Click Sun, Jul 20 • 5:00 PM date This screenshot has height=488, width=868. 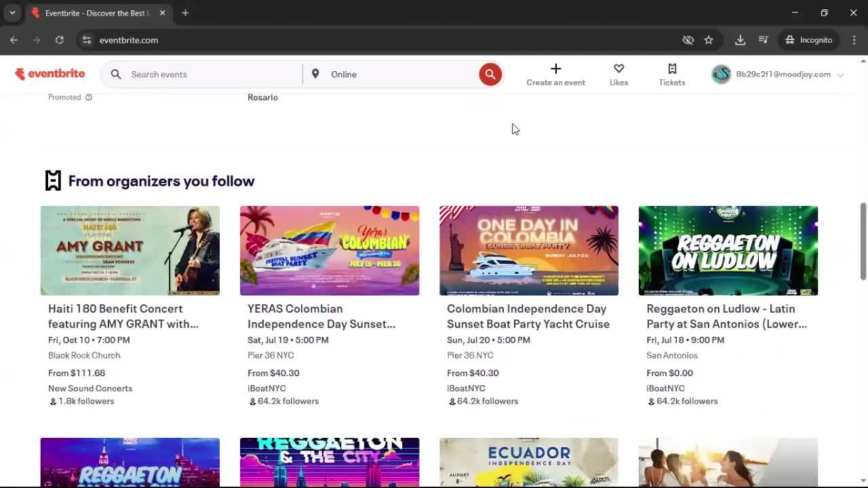pos(488,340)
